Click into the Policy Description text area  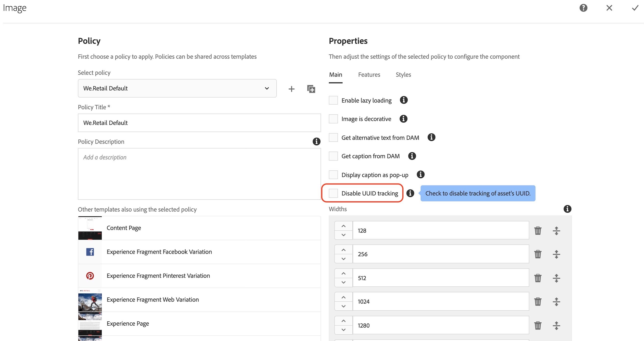199,174
